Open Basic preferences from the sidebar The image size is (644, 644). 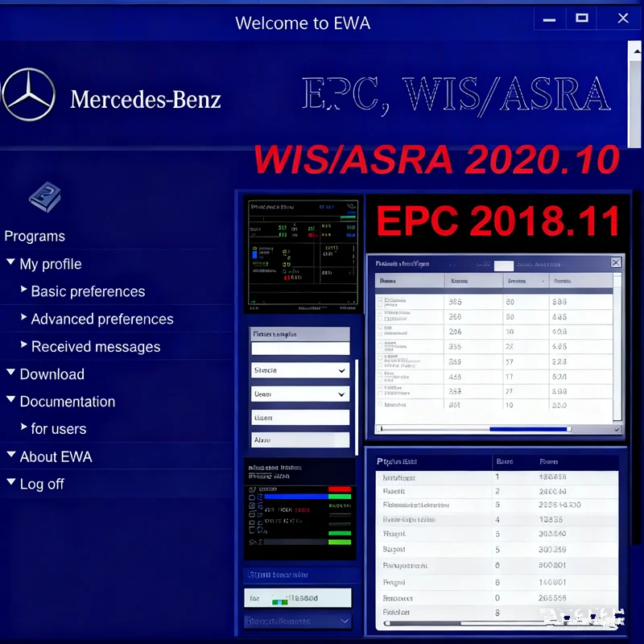point(88,291)
